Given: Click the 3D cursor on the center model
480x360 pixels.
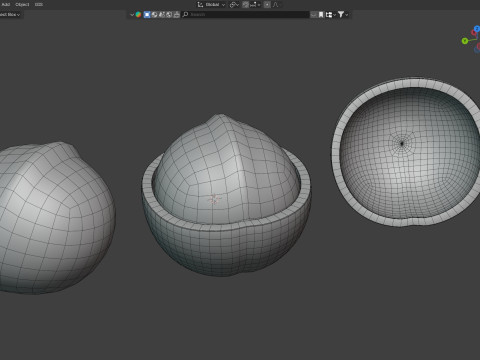Looking at the screenshot, I should pyautogui.click(x=214, y=200).
